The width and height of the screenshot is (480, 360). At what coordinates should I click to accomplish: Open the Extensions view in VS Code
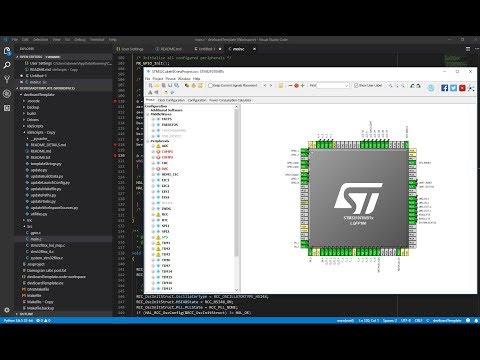tap(7, 108)
